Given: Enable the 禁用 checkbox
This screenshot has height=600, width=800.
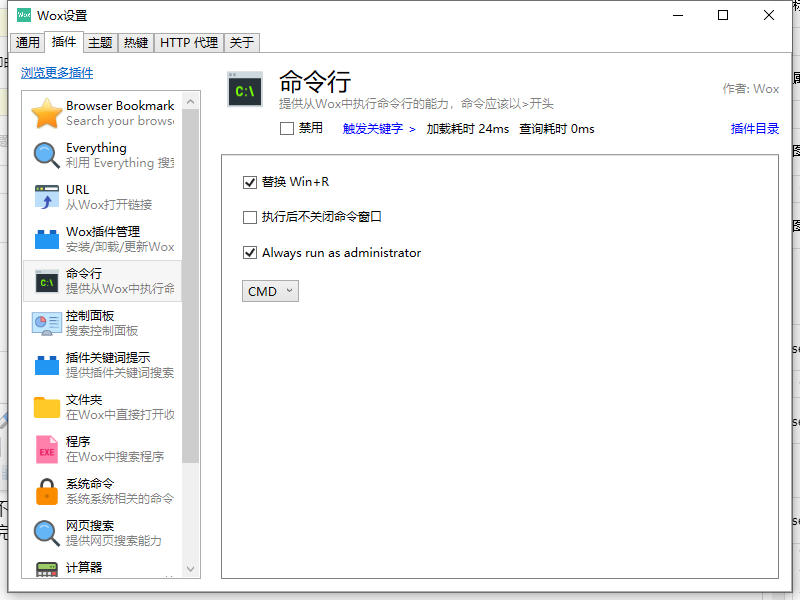Looking at the screenshot, I should click(285, 128).
